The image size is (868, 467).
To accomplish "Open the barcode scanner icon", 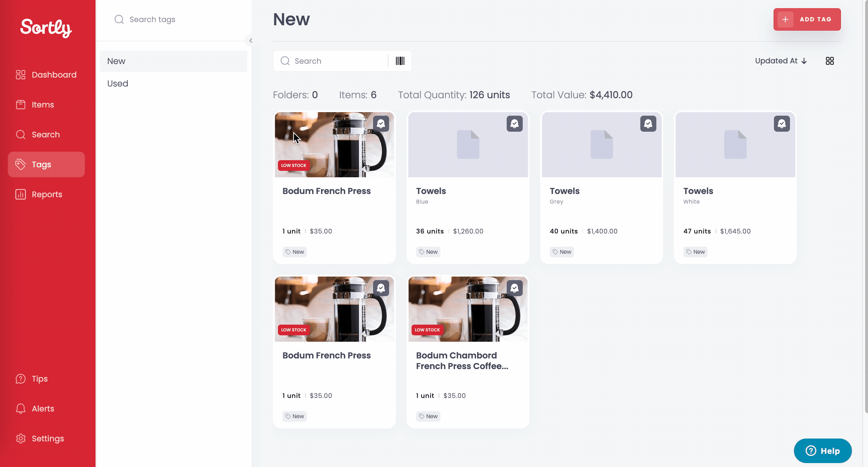I will point(400,61).
